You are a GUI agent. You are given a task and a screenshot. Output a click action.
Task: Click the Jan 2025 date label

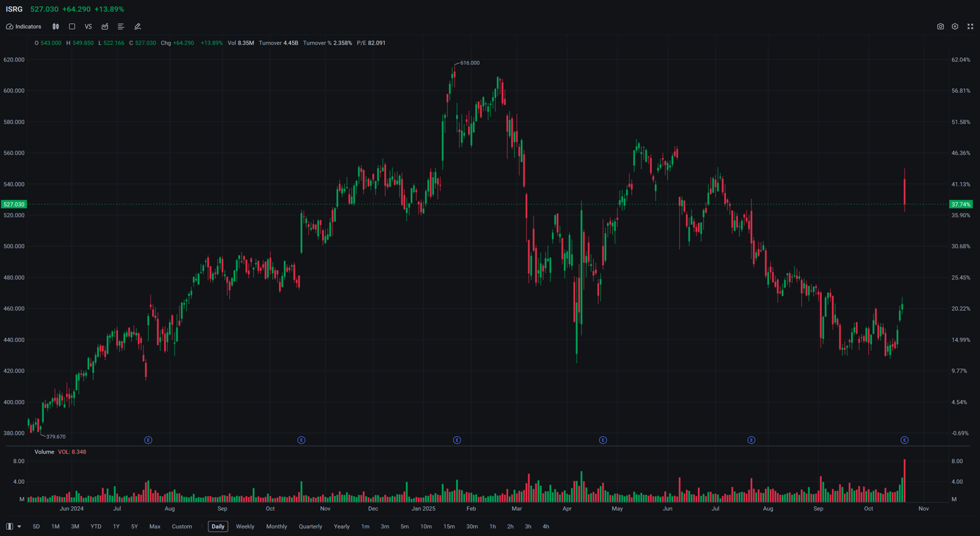(424, 509)
